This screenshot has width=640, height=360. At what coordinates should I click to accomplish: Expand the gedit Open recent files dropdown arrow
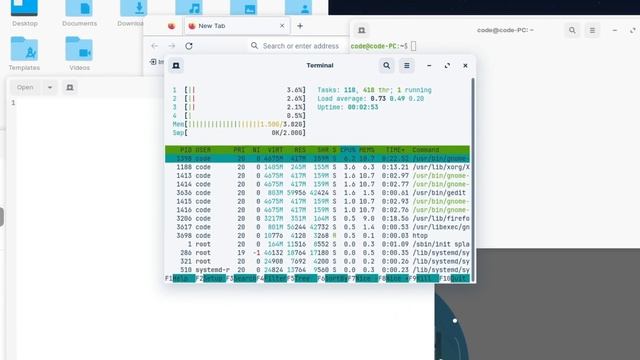pyautogui.click(x=50, y=87)
